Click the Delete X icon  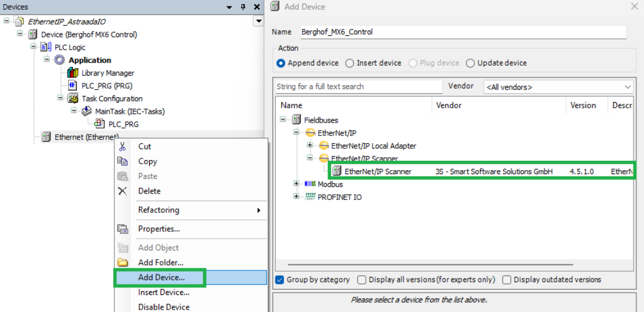click(122, 191)
